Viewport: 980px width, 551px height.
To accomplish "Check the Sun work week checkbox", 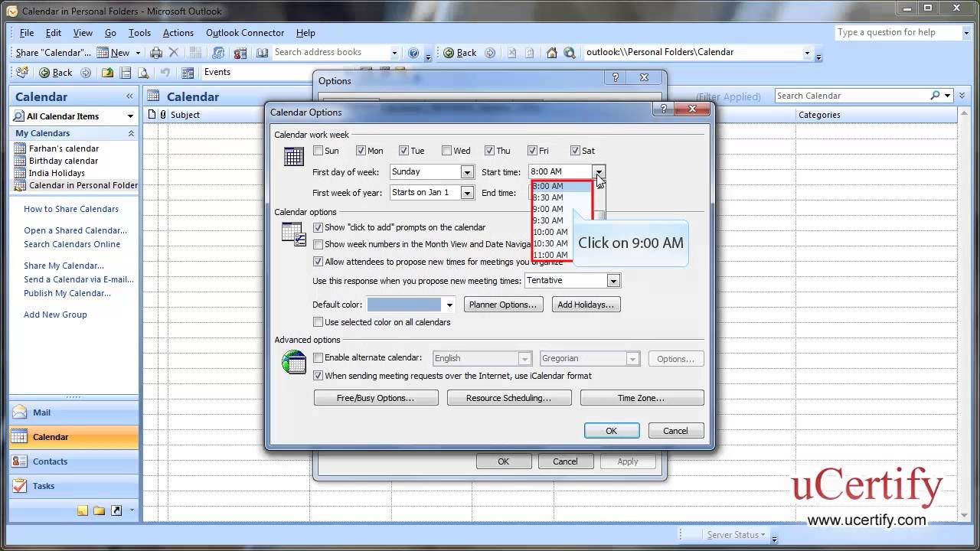I will pos(318,151).
